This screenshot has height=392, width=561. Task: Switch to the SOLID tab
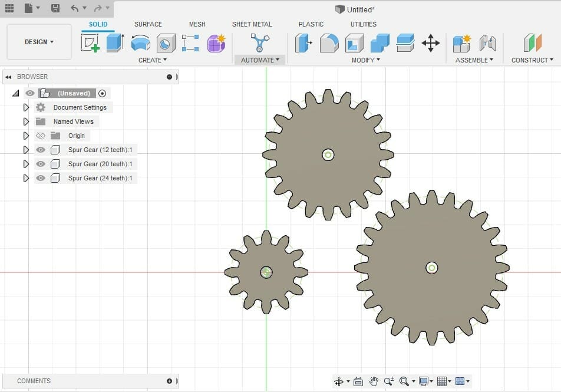[98, 24]
